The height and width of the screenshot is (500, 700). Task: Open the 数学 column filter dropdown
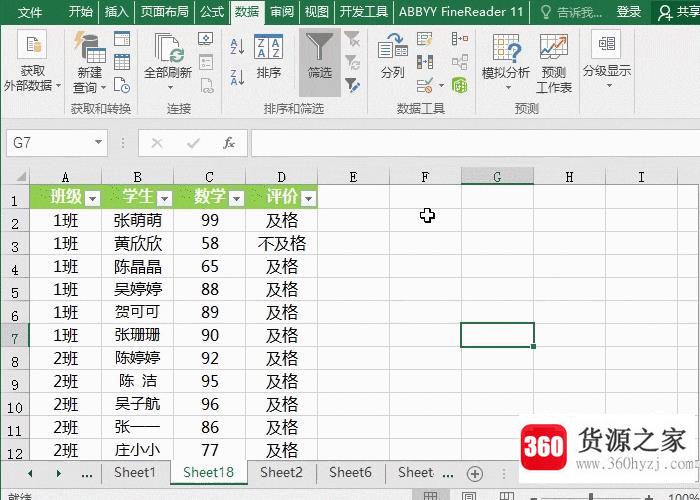pyautogui.click(x=237, y=199)
